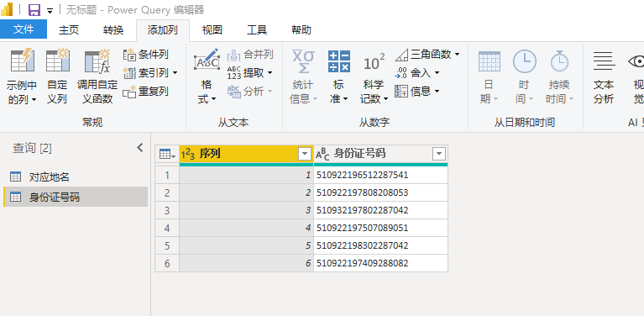Click the 科学记数 icon

[x=374, y=63]
